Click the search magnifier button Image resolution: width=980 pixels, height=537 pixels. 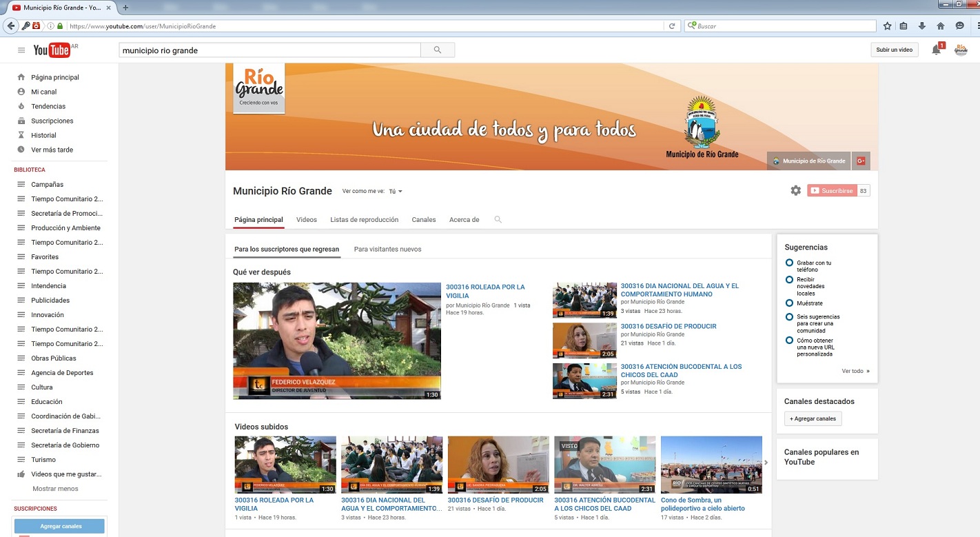pos(437,50)
